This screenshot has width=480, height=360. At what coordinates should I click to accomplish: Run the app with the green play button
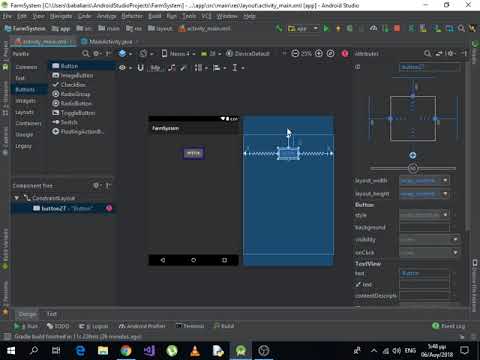click(326, 28)
